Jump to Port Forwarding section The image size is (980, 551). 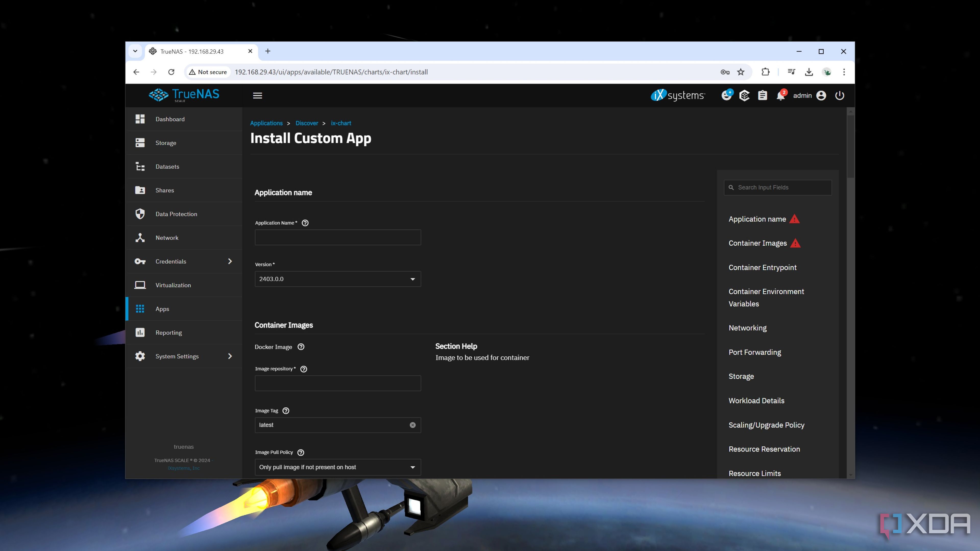coord(755,353)
